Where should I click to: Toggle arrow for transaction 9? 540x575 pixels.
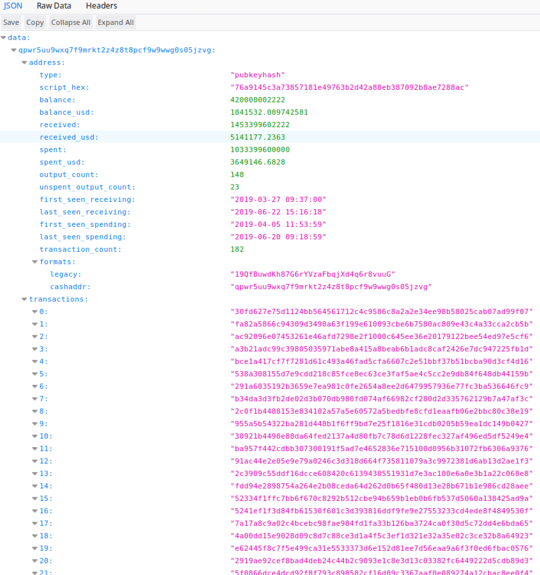pos(35,424)
